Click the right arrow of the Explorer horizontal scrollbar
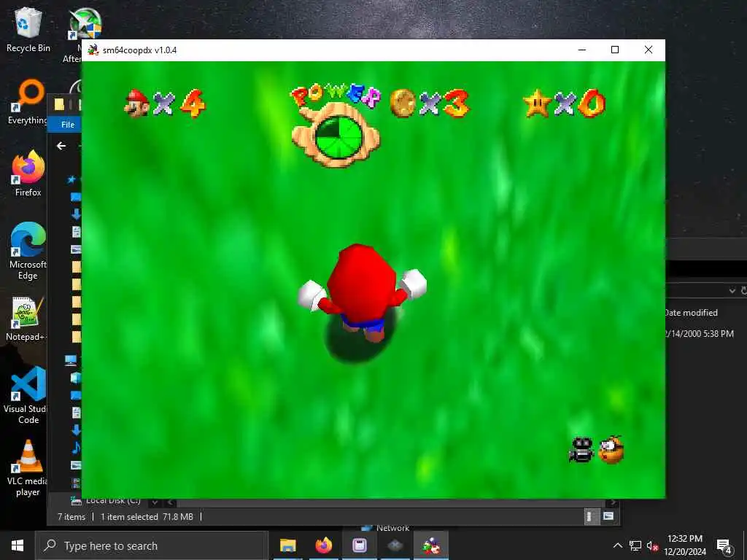The width and height of the screenshot is (747, 560). click(x=613, y=503)
